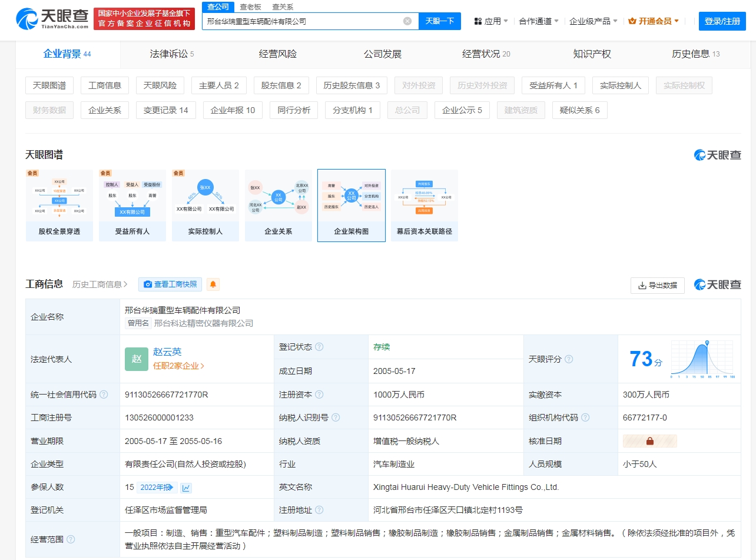Click the 开通会员 crown icon
This screenshot has height=560, width=756.
[x=632, y=21]
